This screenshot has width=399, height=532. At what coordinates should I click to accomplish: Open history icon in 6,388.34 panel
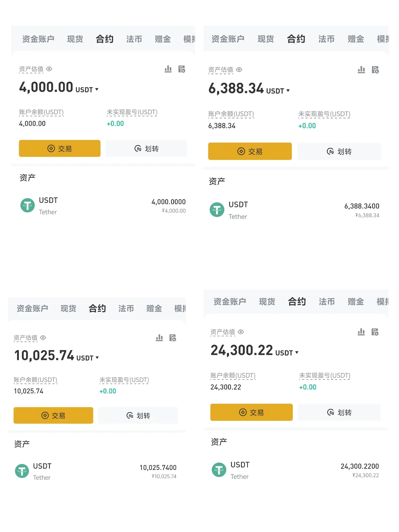(375, 70)
